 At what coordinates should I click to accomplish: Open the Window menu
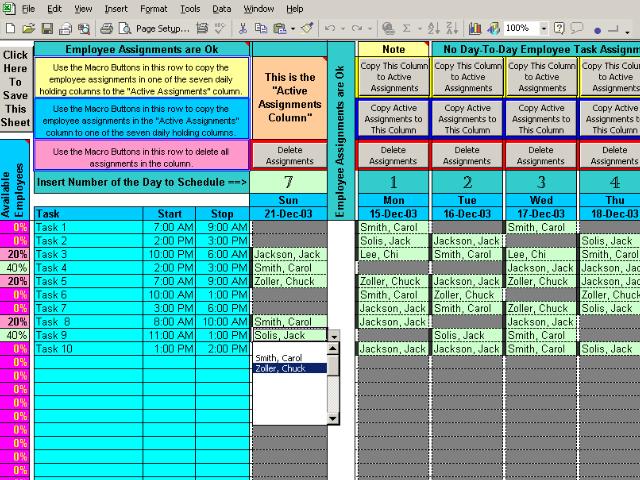coord(258,9)
